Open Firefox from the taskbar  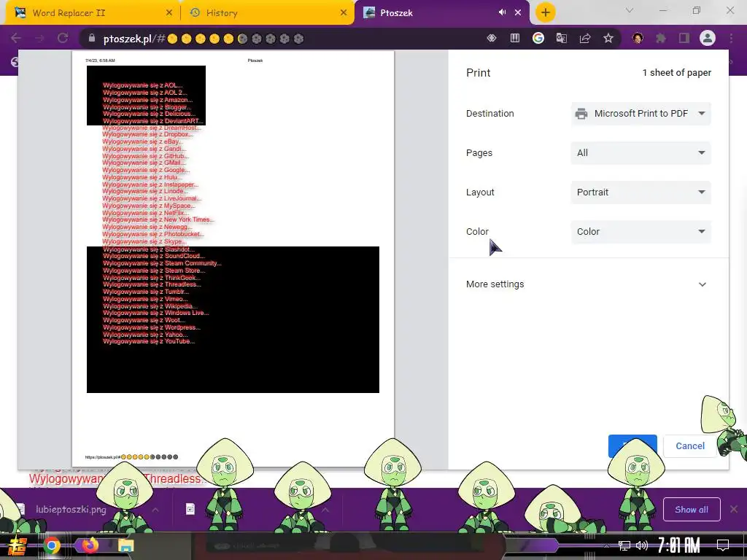[90, 545]
